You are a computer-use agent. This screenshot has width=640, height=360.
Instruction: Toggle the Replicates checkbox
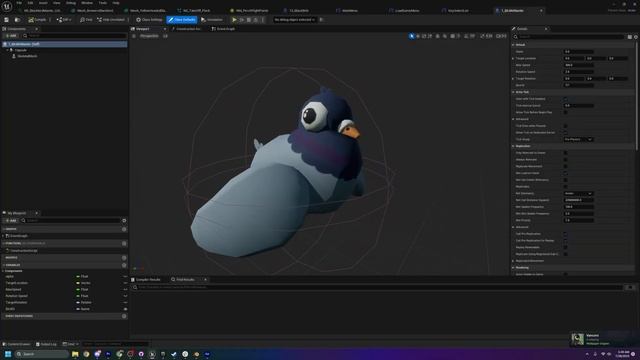point(565,187)
